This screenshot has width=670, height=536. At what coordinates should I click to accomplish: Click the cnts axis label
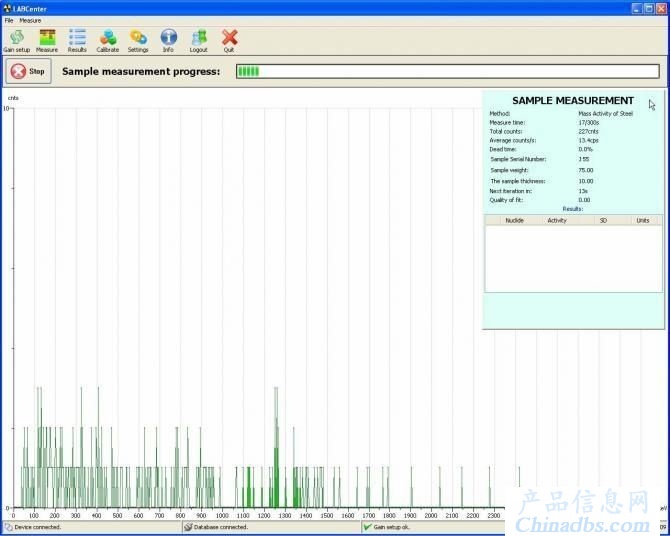(13, 98)
